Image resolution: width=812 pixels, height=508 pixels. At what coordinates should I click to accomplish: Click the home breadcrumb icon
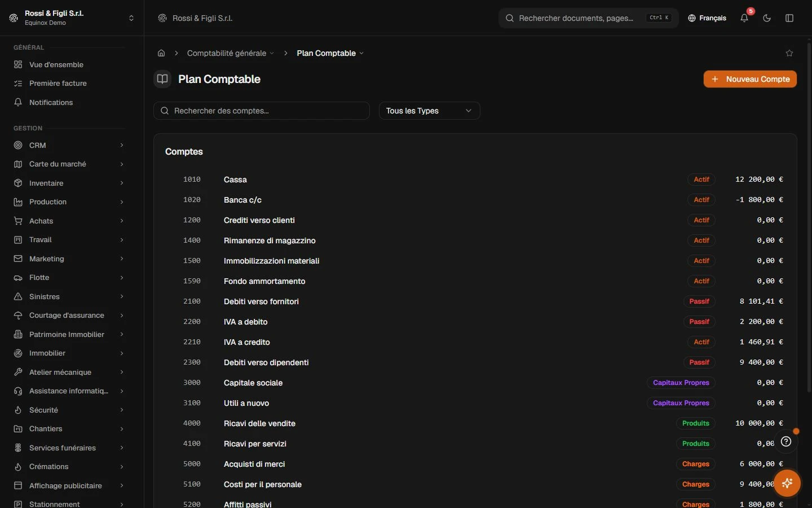161,53
